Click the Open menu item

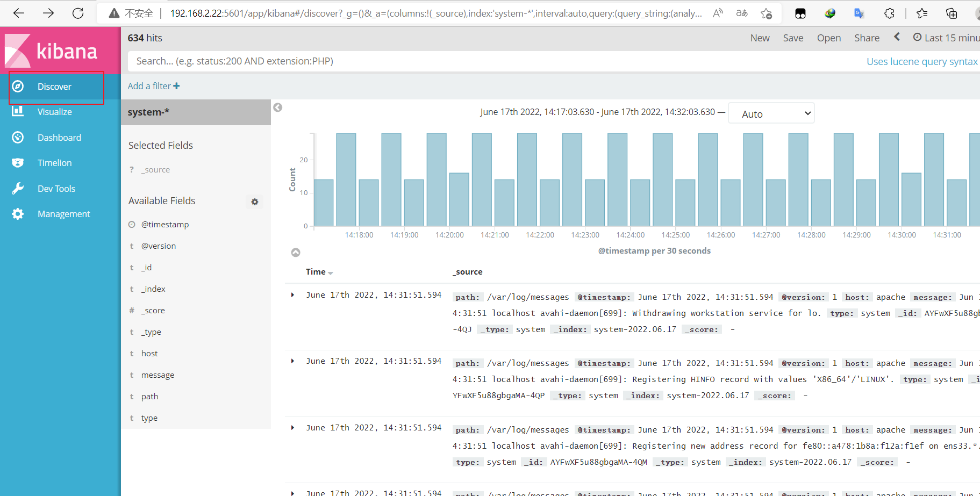click(829, 38)
